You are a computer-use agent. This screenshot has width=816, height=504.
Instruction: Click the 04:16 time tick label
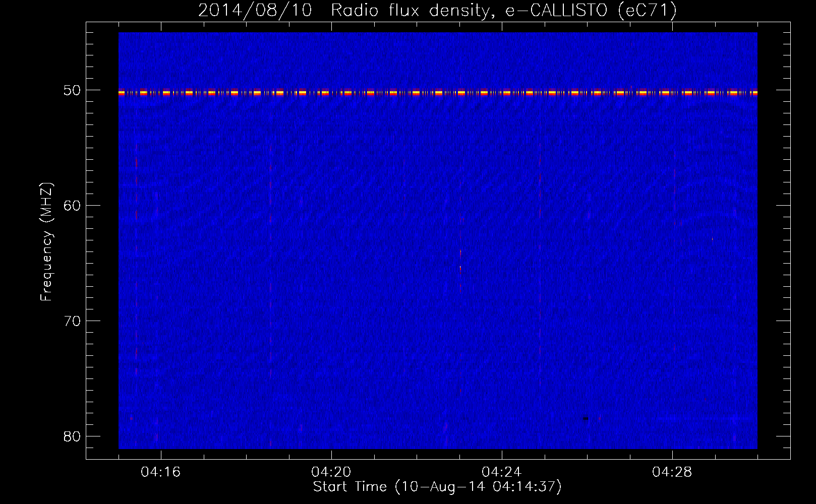[x=161, y=472]
